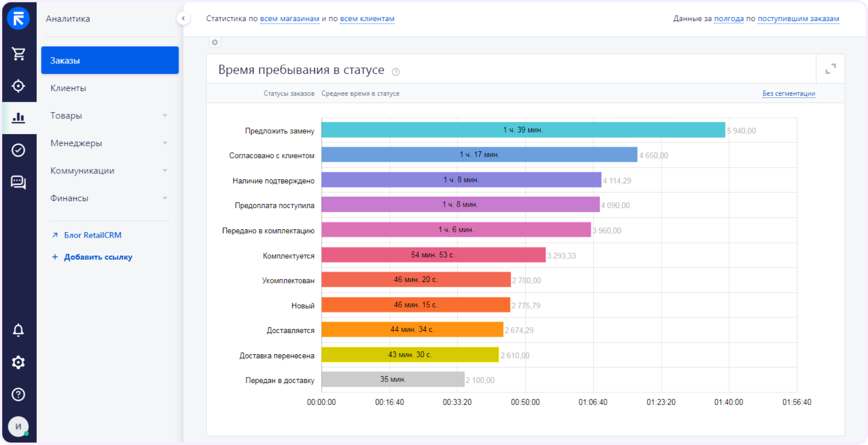Click the Доставляется amber bar
The image size is (868, 445).
(412, 329)
